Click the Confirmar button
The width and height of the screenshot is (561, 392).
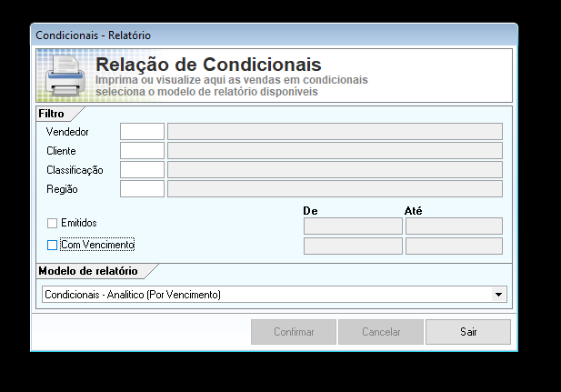tap(294, 332)
